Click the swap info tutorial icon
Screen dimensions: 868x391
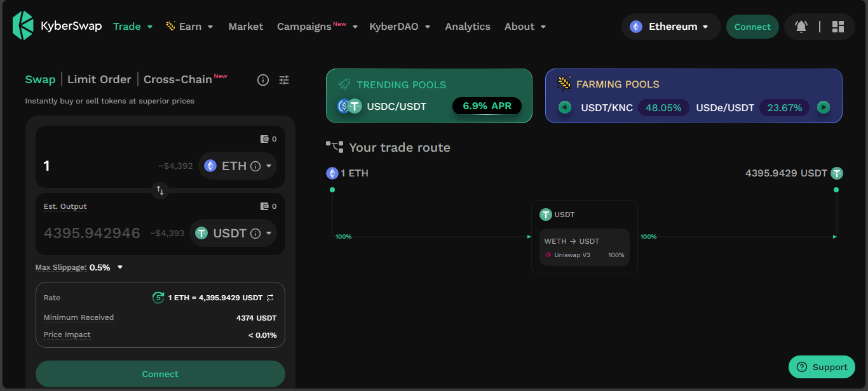[x=263, y=80]
